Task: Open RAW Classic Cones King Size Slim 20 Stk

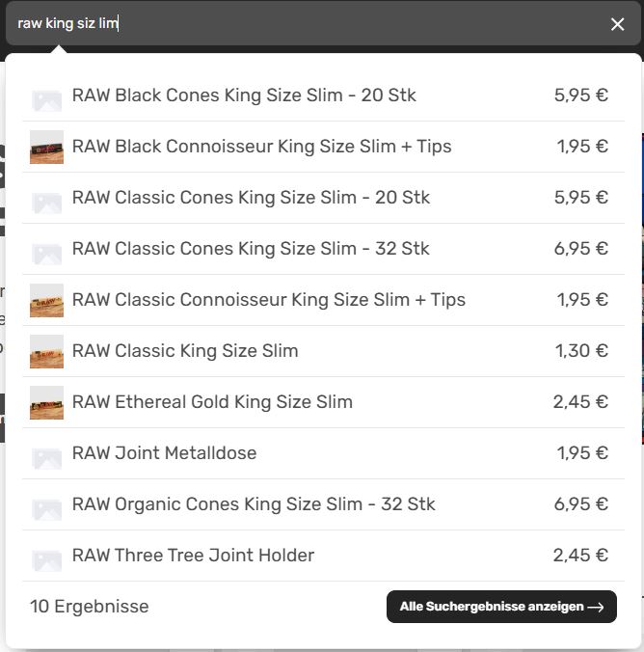Action: point(251,198)
